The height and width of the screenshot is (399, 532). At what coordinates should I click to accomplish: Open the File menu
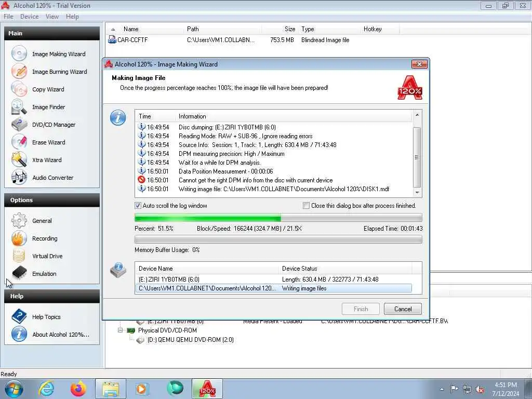(8, 17)
